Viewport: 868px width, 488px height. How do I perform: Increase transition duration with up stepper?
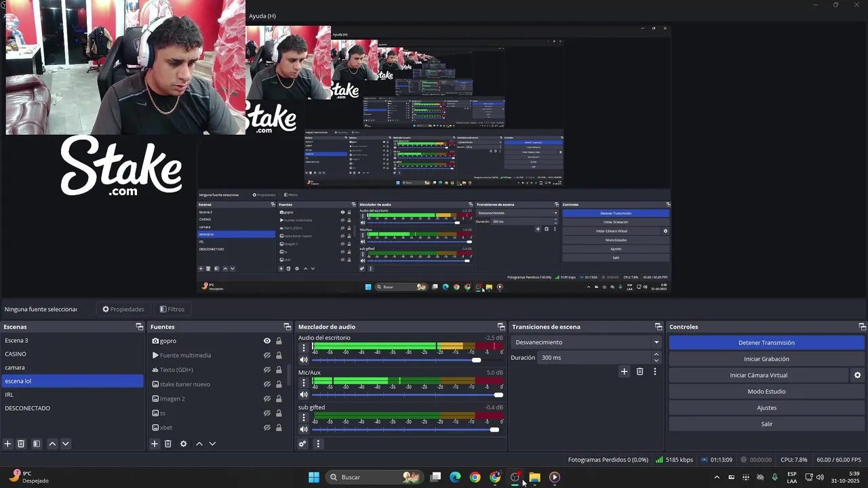click(656, 354)
